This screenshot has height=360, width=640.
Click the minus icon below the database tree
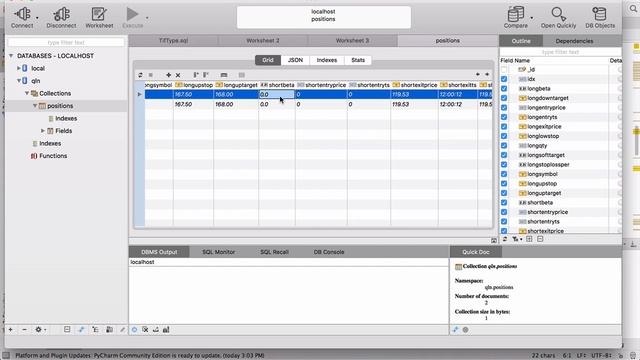pos(24,329)
